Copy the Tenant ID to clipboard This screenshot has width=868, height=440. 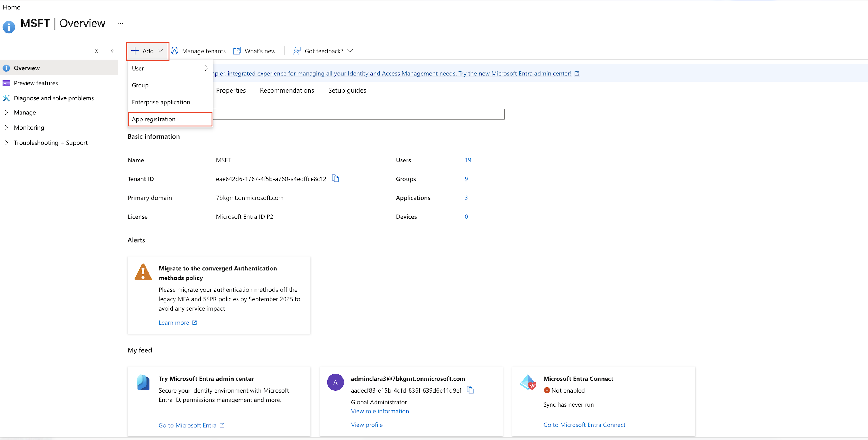[335, 178]
